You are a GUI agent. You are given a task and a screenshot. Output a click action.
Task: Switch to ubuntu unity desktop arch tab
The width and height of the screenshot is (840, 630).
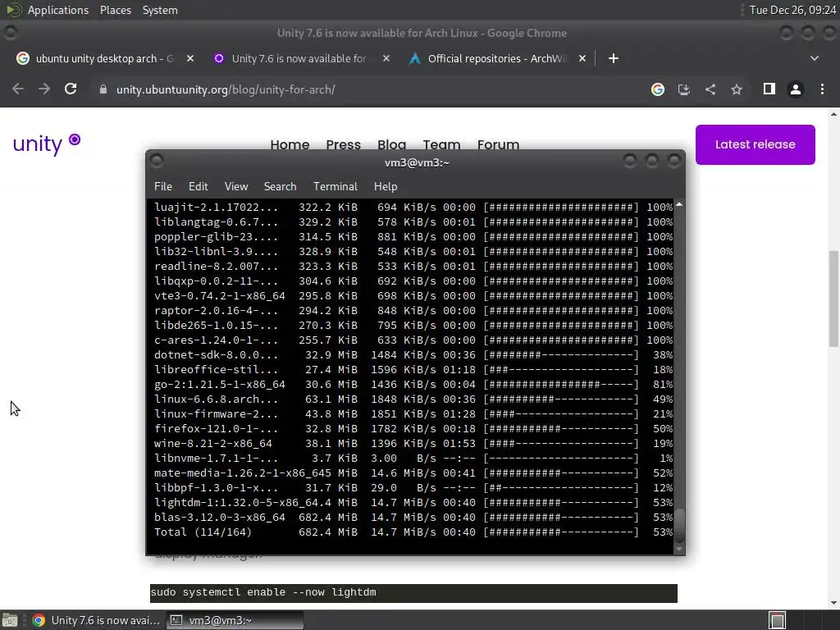[x=104, y=58]
